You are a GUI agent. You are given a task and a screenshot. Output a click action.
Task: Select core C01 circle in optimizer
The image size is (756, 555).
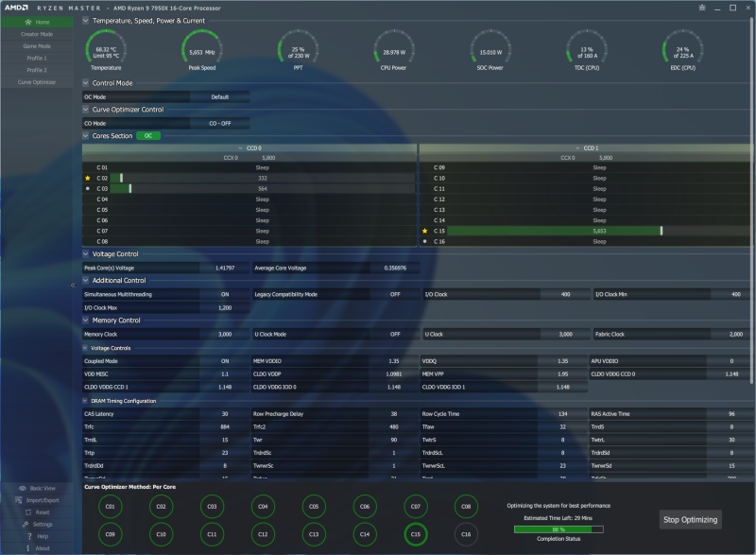click(x=111, y=507)
